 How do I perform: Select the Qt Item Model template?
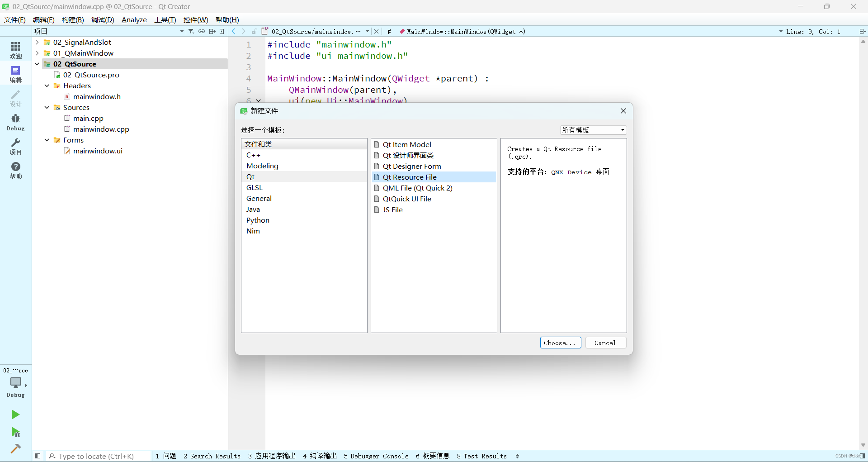tap(434, 144)
